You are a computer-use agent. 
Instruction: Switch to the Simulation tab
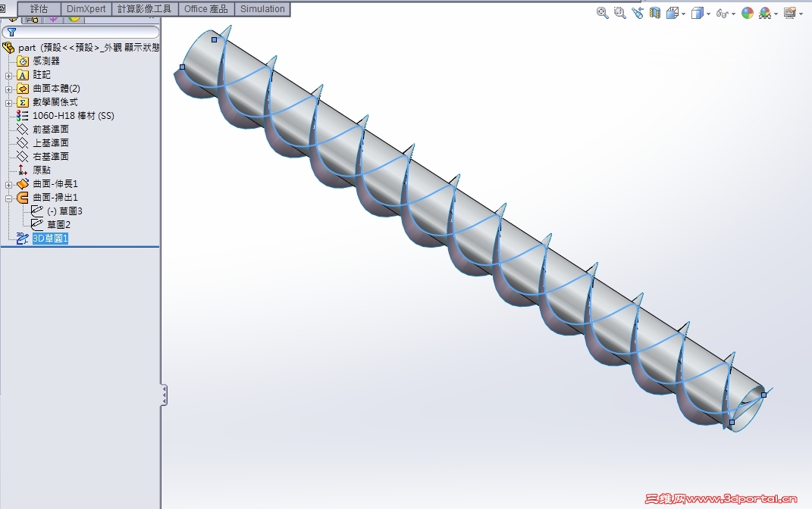pos(262,9)
